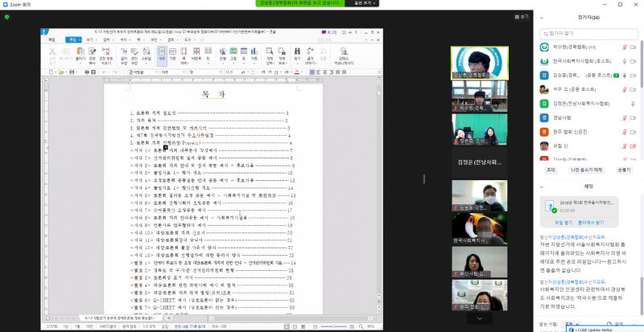The height and width of the screenshot is (332, 644).
Task: Open the 편집 tab in Hangul
Action: point(73,40)
